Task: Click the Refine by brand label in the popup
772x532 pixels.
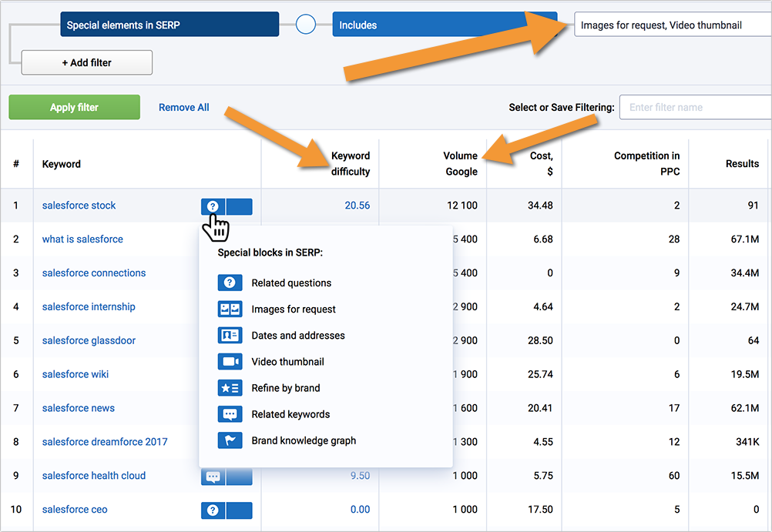Action: click(286, 388)
